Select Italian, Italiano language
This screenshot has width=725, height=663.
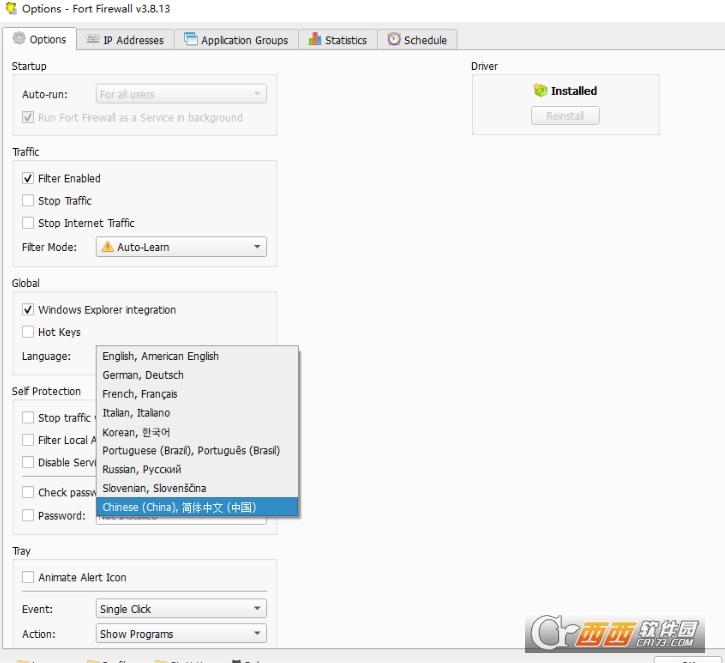pos(197,413)
